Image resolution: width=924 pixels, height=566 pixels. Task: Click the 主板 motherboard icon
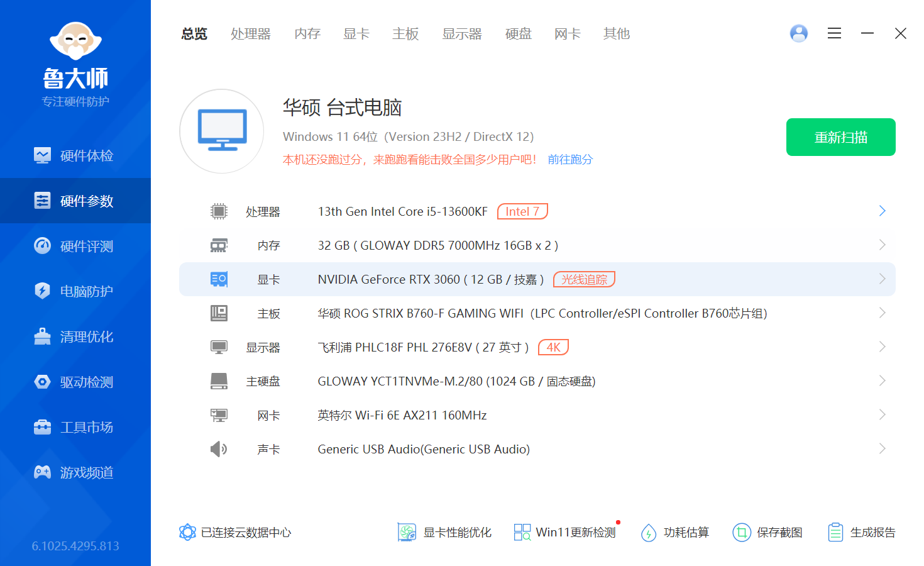coord(219,313)
